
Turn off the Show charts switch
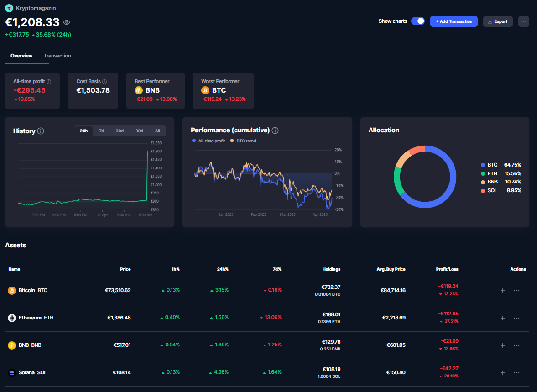click(x=418, y=21)
